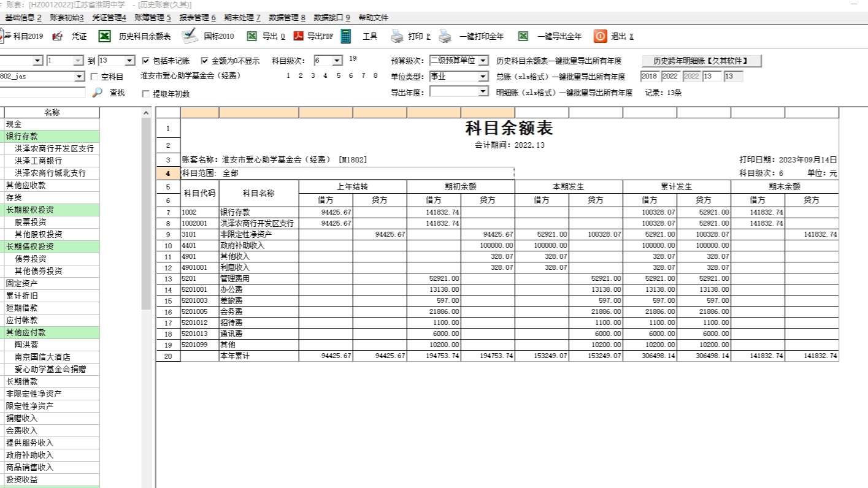Open the account set dropdown 802_jas
The height and width of the screenshot is (488, 868).
tap(79, 77)
